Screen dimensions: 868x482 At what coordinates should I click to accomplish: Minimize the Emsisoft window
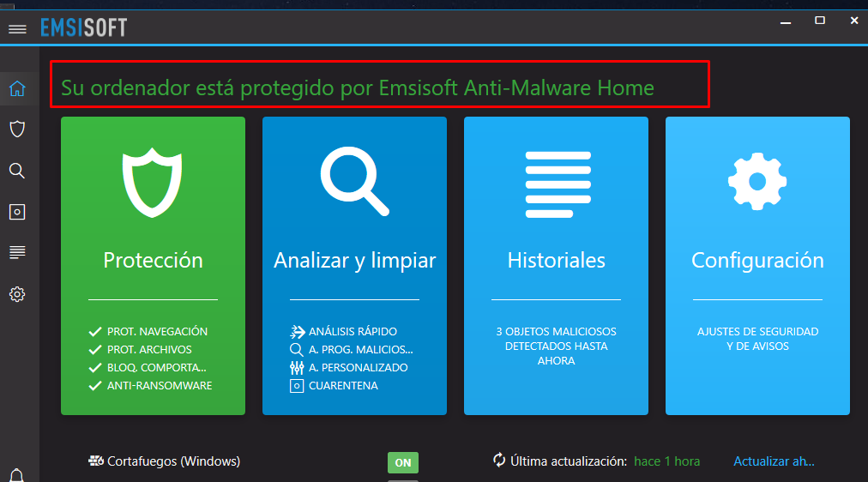coord(786,22)
